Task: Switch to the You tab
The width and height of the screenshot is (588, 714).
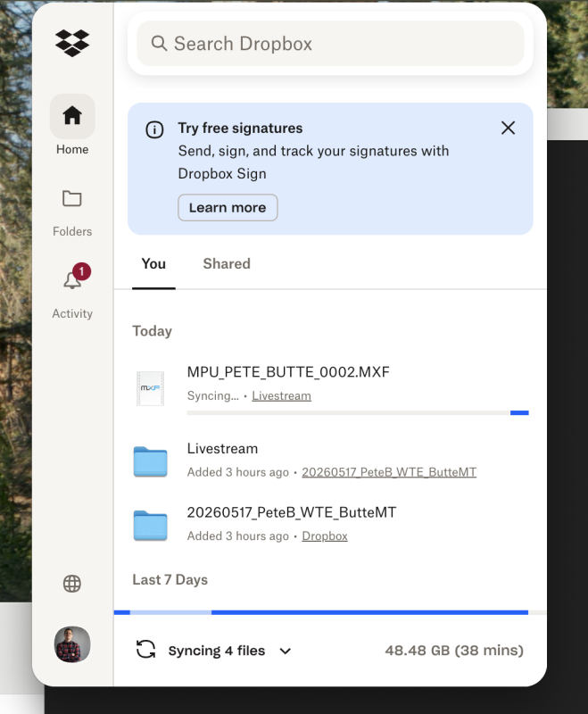Action: pos(153,263)
